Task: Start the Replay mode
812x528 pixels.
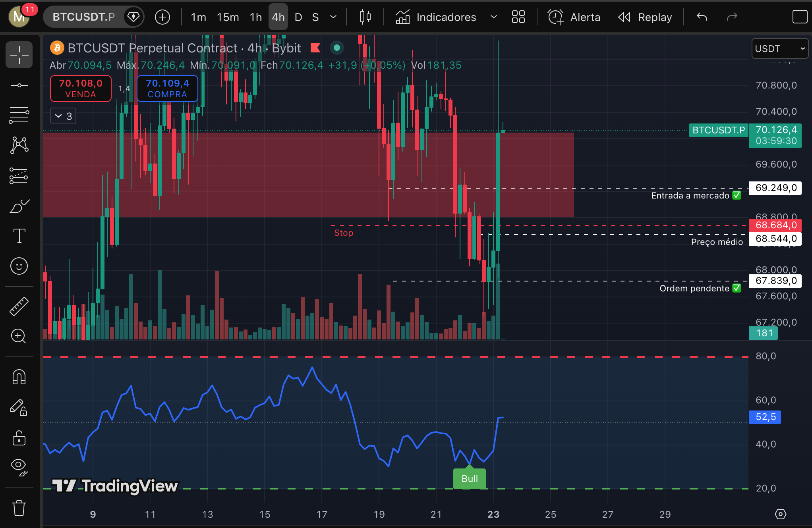Action: (645, 17)
